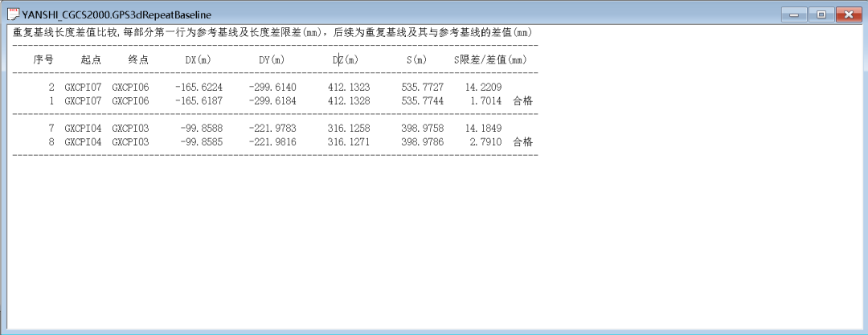The image size is (868, 335).
Task: Click 合格 in the 2.7910 row
Action: pyautogui.click(x=523, y=142)
